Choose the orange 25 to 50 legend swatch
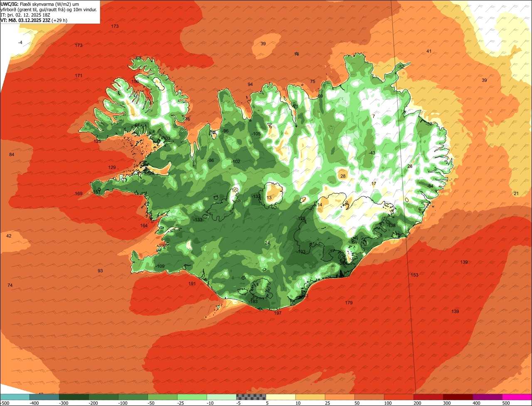Screen dimensions: 532x406 click(x=340, y=397)
